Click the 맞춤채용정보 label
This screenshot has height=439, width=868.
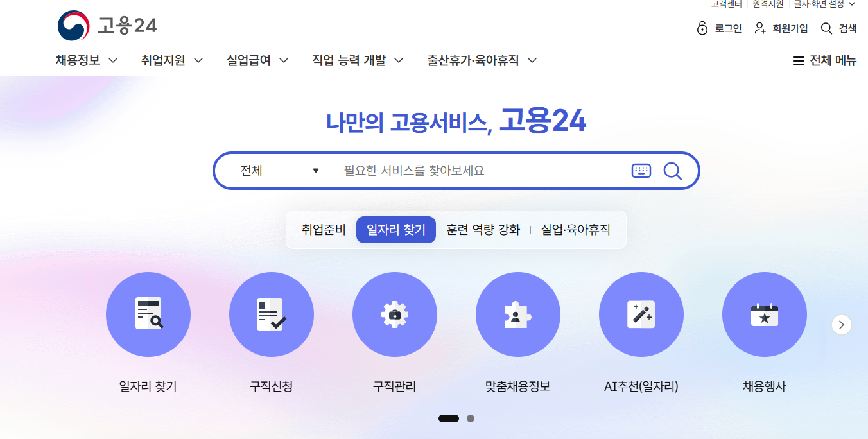point(518,386)
